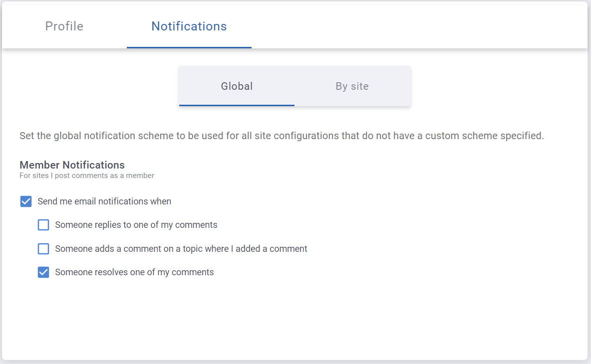
Task: Select the Notifications tab
Action: click(189, 26)
